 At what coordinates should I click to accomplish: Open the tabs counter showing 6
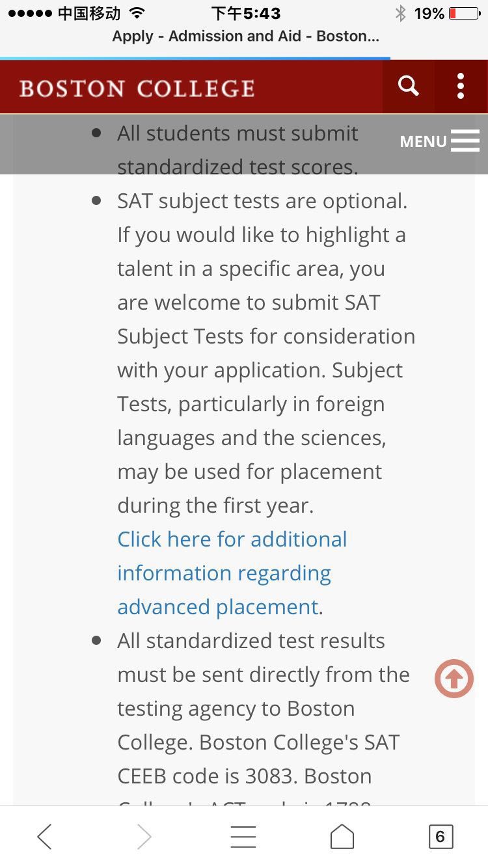[441, 837]
